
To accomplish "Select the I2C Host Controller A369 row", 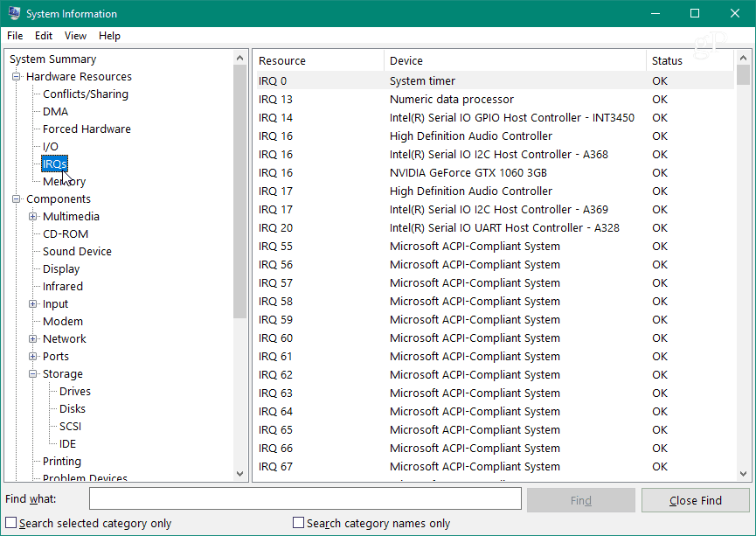I will coord(496,209).
